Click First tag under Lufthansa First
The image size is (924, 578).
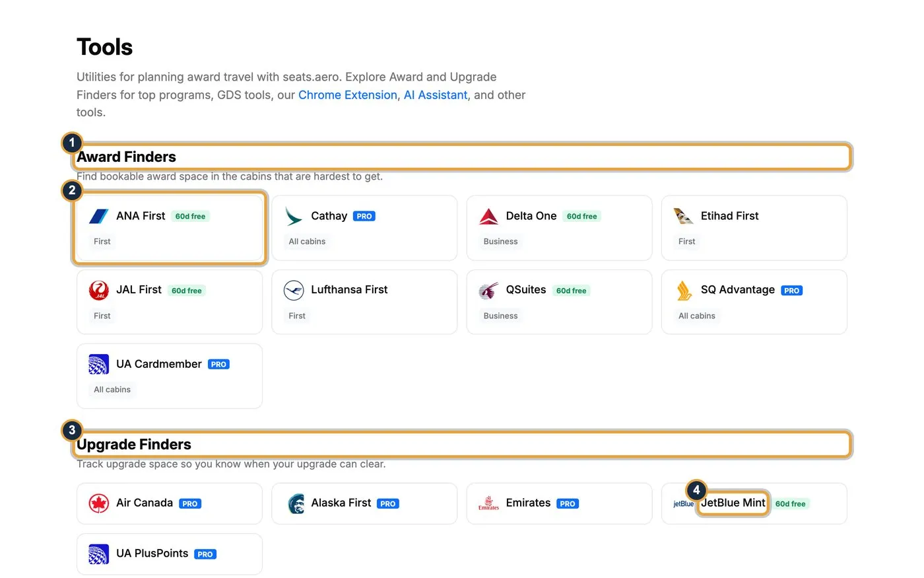click(x=297, y=316)
